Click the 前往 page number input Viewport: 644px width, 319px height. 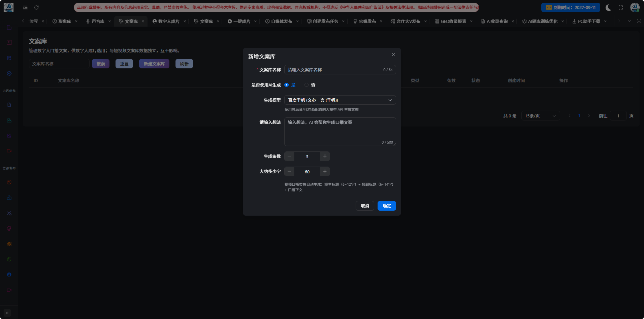618,116
